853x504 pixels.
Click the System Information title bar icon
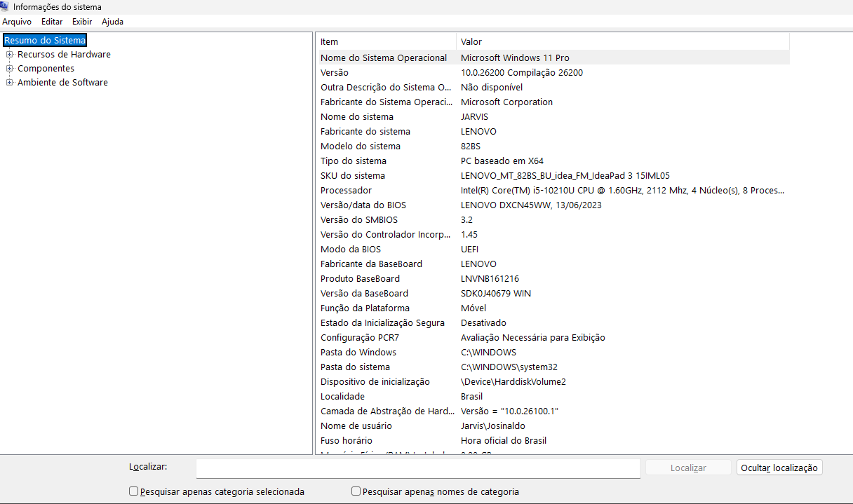[5, 7]
